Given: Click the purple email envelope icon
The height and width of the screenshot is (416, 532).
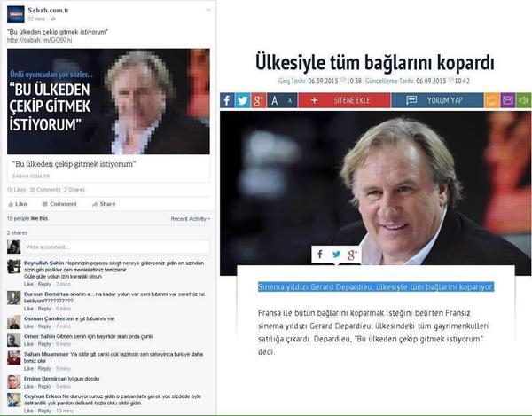Looking at the screenshot, I should pos(507,100).
